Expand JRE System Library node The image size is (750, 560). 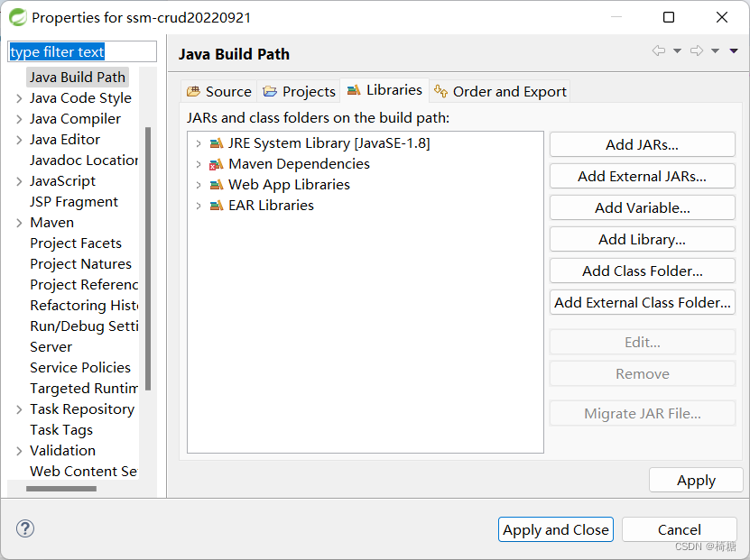pos(198,143)
